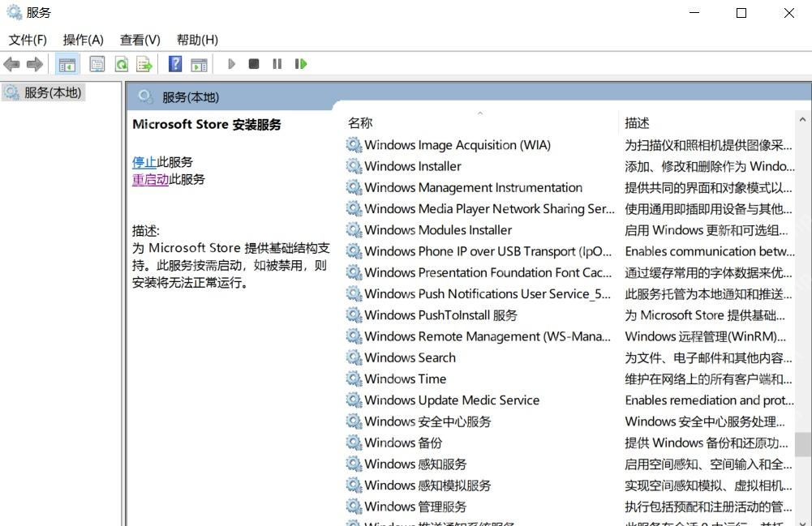812x526 pixels.
Task: Click the gear icon of Windows Installer row
Action: pos(354,166)
